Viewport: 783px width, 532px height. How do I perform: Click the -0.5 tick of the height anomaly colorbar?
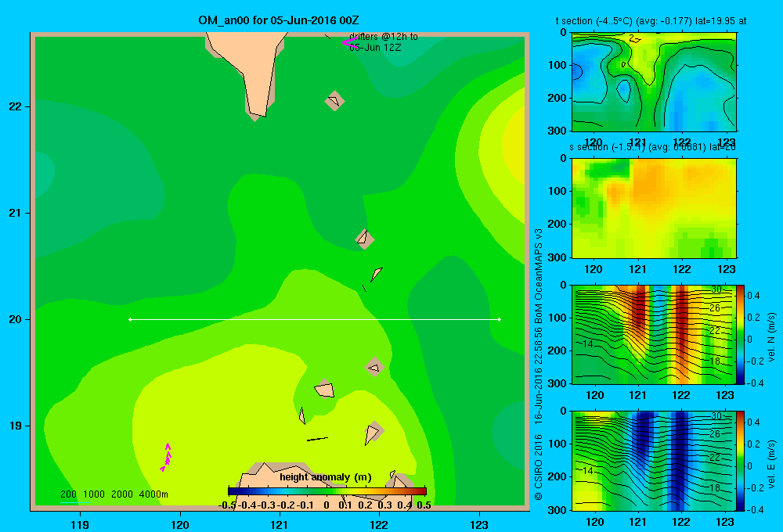227,505
